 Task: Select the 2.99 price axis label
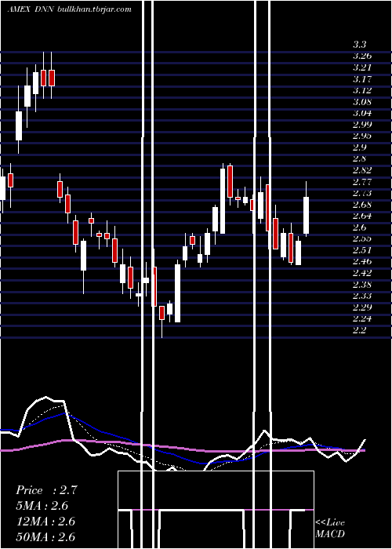point(362,125)
